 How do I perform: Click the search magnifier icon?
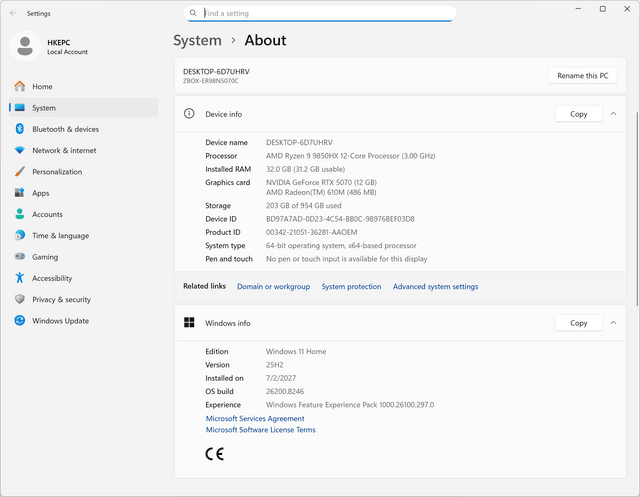coord(193,13)
